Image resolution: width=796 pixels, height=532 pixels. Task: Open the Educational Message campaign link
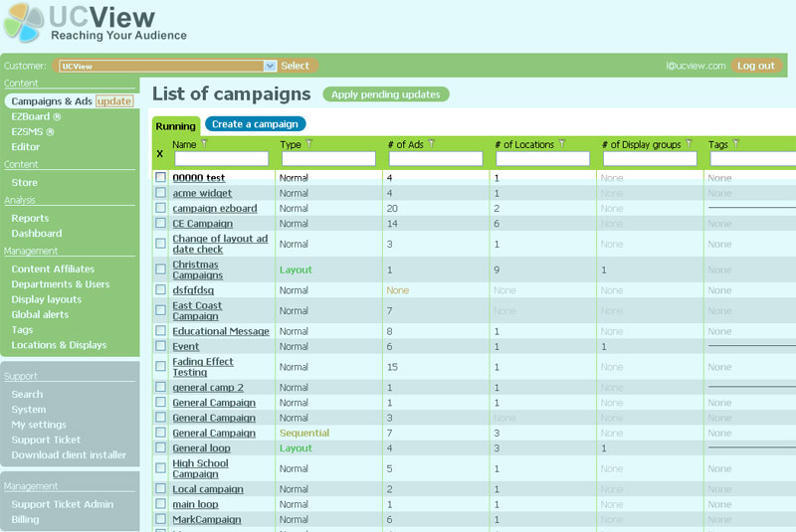pyautogui.click(x=221, y=331)
